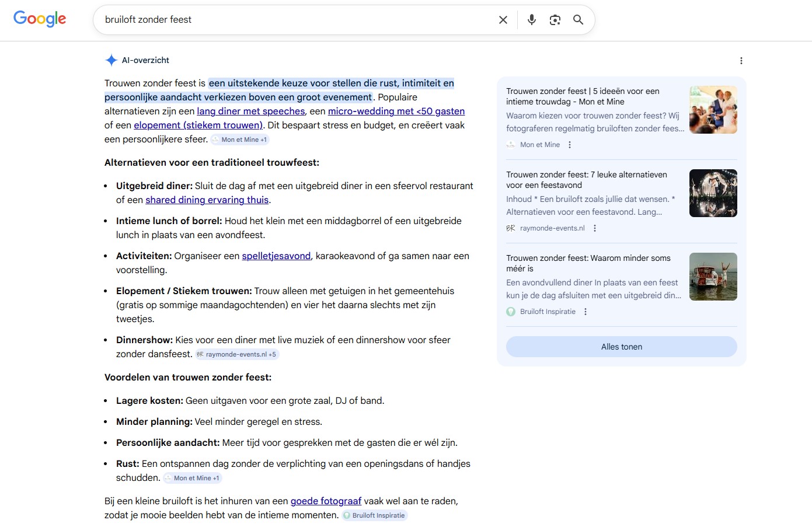Follow the 'spelletjesavond' link

click(276, 256)
